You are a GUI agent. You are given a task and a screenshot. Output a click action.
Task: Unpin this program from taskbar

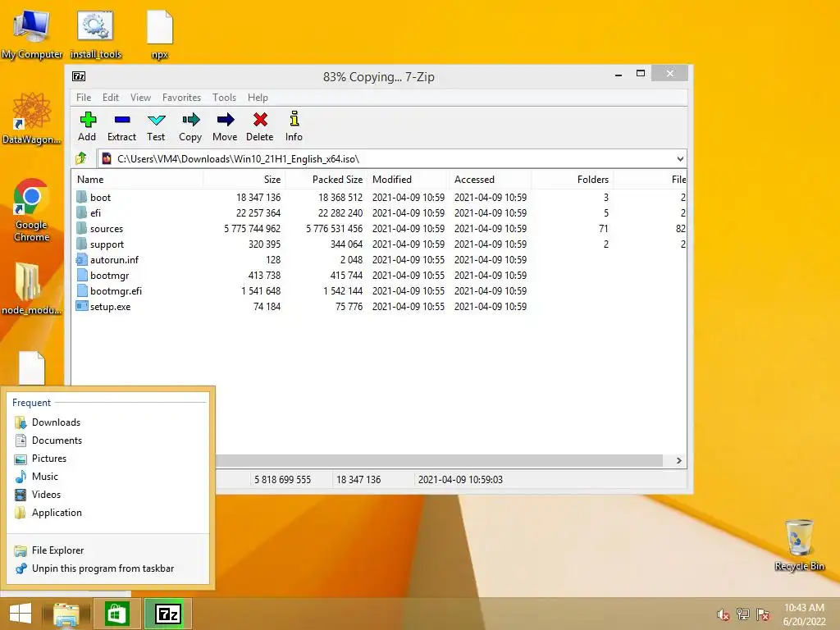(x=108, y=568)
